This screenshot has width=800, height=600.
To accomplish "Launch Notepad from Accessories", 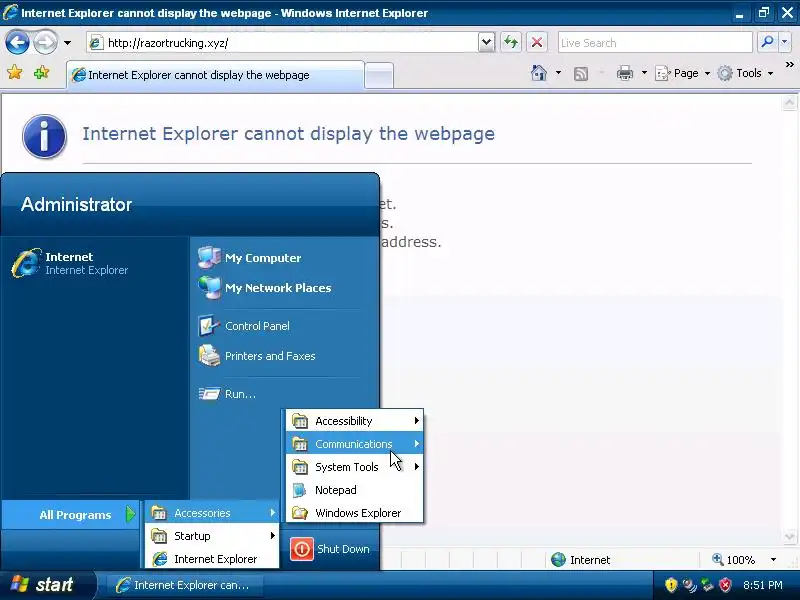I will pyautogui.click(x=355, y=490).
